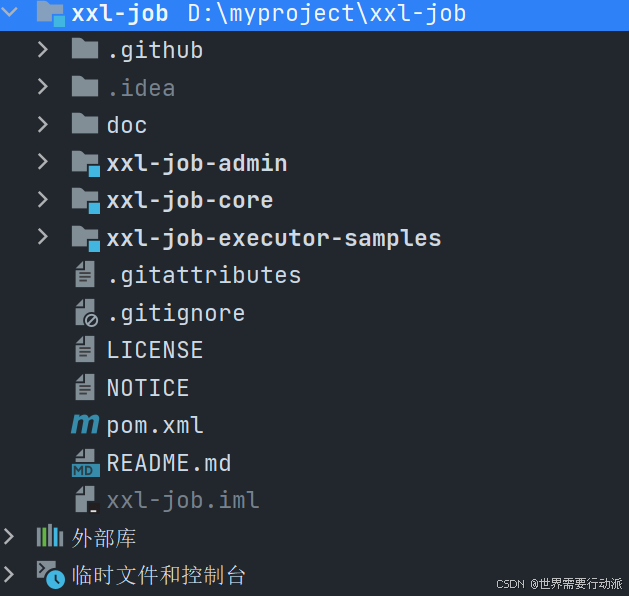Expand the 临时文件和控制台 node
Image resolution: width=629 pixels, height=596 pixels.
[9, 574]
